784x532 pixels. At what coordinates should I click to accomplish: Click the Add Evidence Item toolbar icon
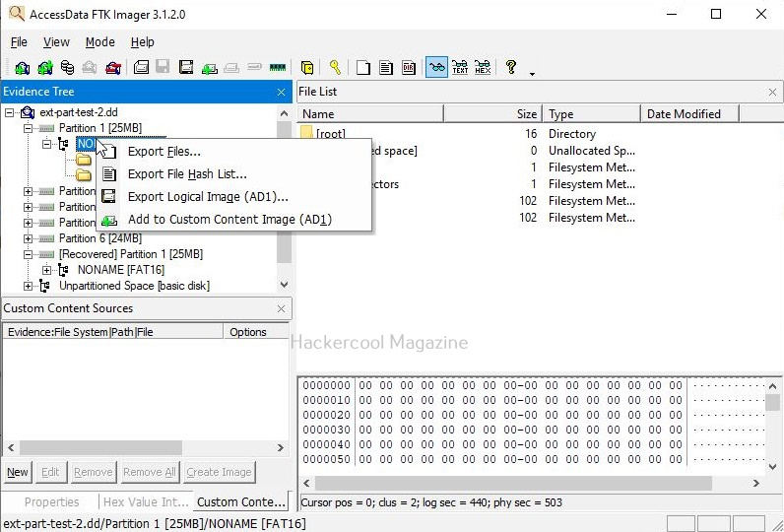[23, 68]
